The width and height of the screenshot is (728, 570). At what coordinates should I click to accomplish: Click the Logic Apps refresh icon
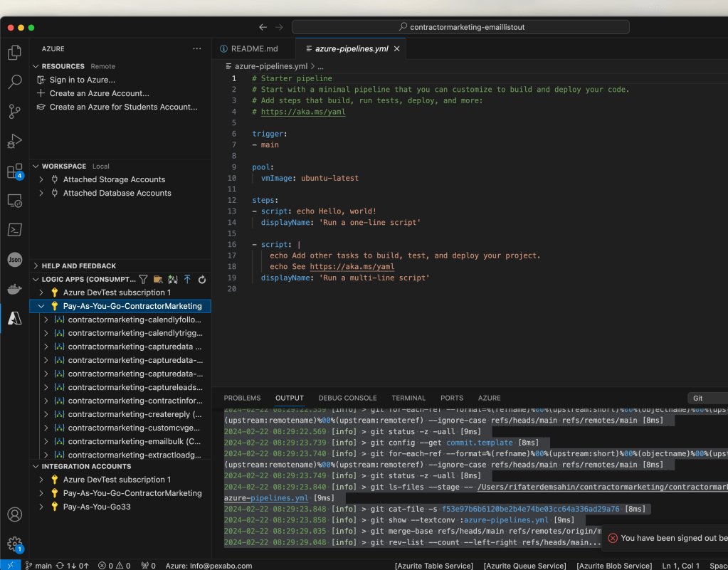pos(202,280)
